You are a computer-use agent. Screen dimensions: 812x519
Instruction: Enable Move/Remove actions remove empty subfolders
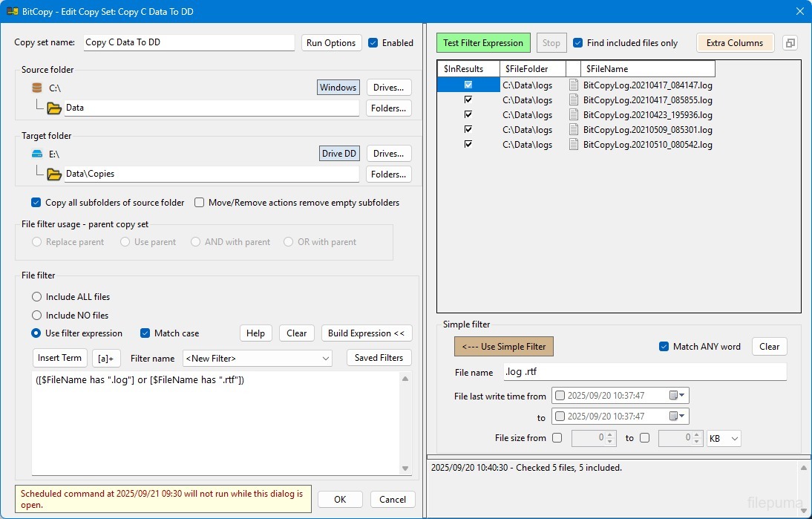(200, 203)
